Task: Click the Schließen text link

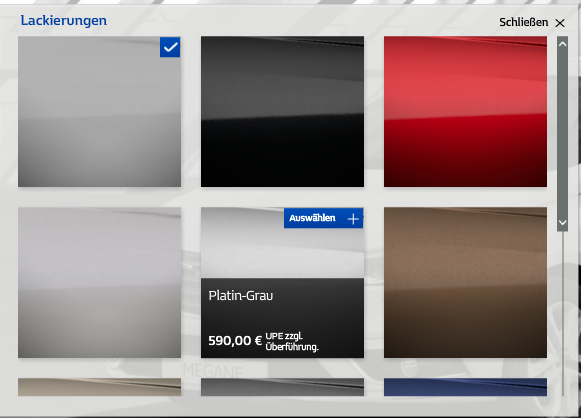Action: pos(523,23)
